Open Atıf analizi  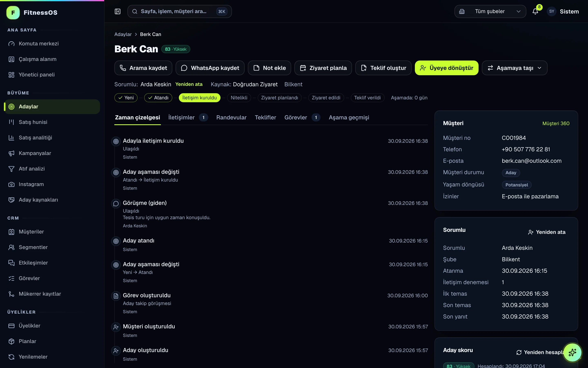(52, 169)
